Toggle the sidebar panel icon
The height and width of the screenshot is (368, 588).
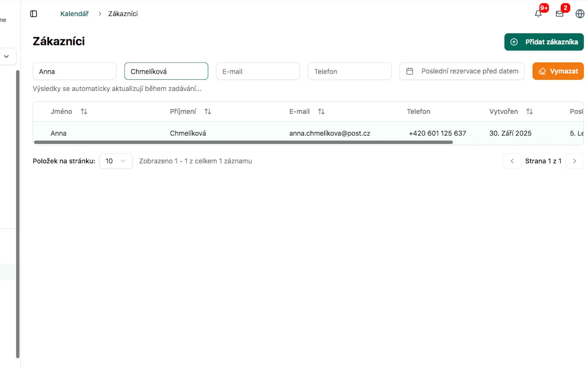point(33,14)
